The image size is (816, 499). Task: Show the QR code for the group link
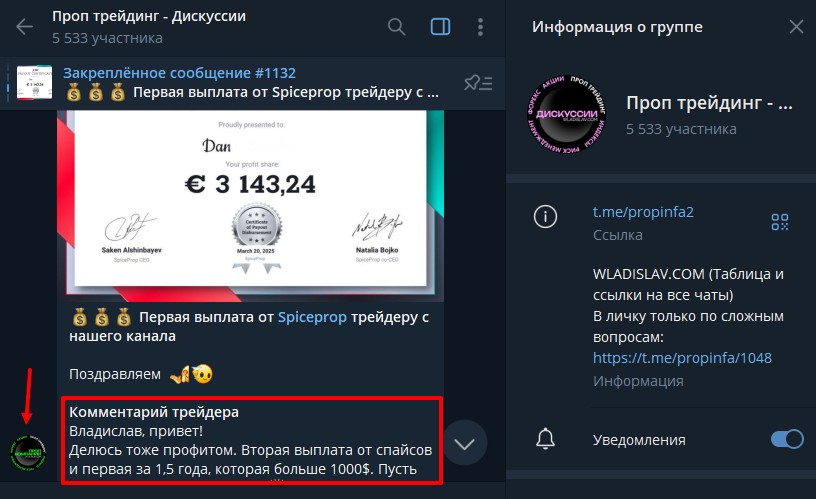click(780, 222)
